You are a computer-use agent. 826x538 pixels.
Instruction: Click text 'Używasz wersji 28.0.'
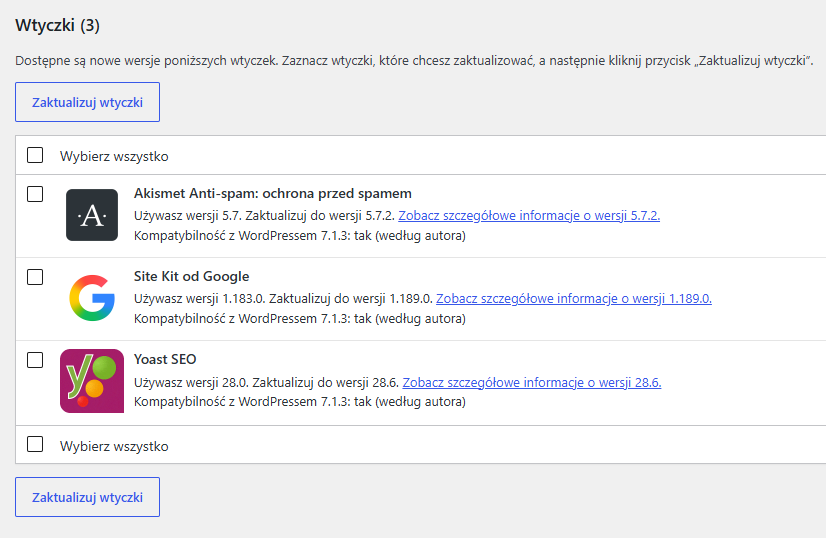(191, 383)
